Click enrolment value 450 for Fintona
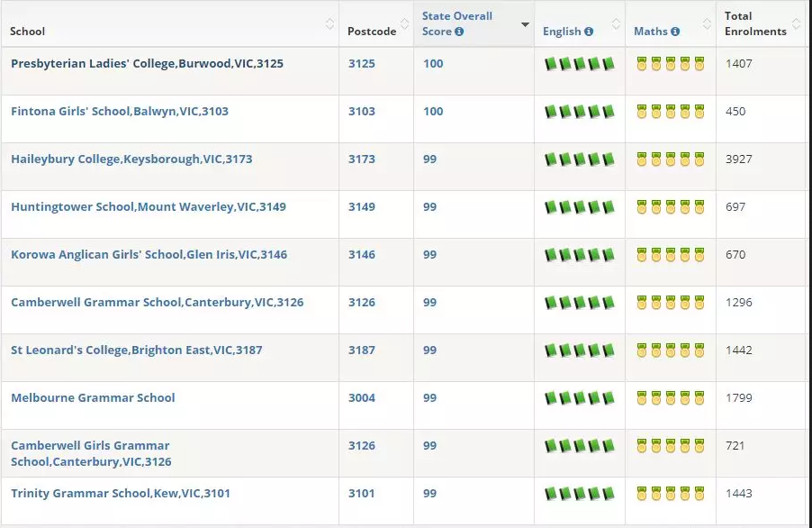812x528 pixels. coord(735,112)
